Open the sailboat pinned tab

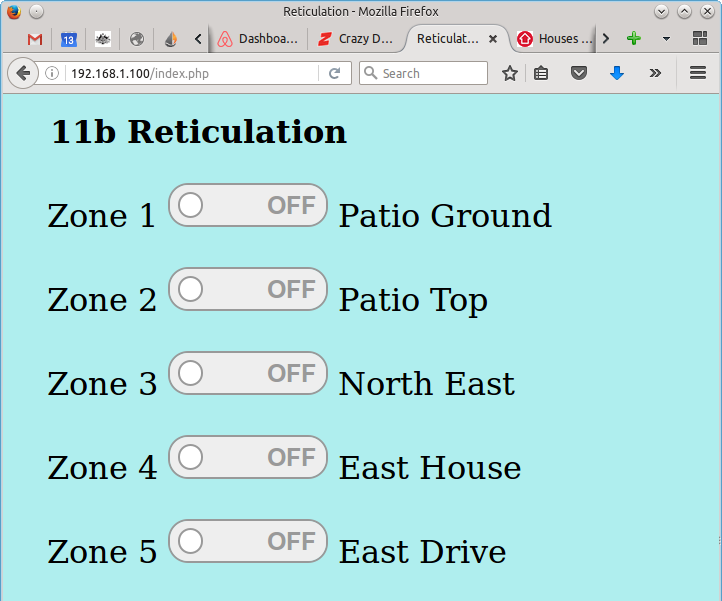171,39
